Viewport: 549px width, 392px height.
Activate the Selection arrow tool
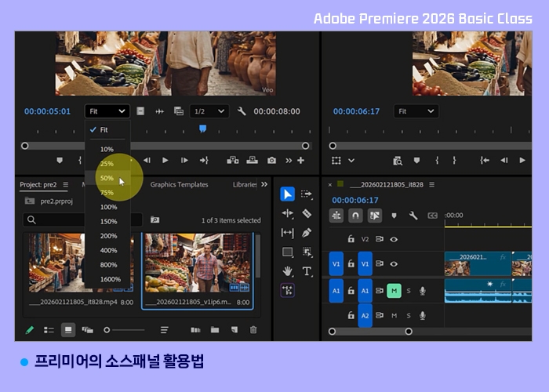pos(288,194)
